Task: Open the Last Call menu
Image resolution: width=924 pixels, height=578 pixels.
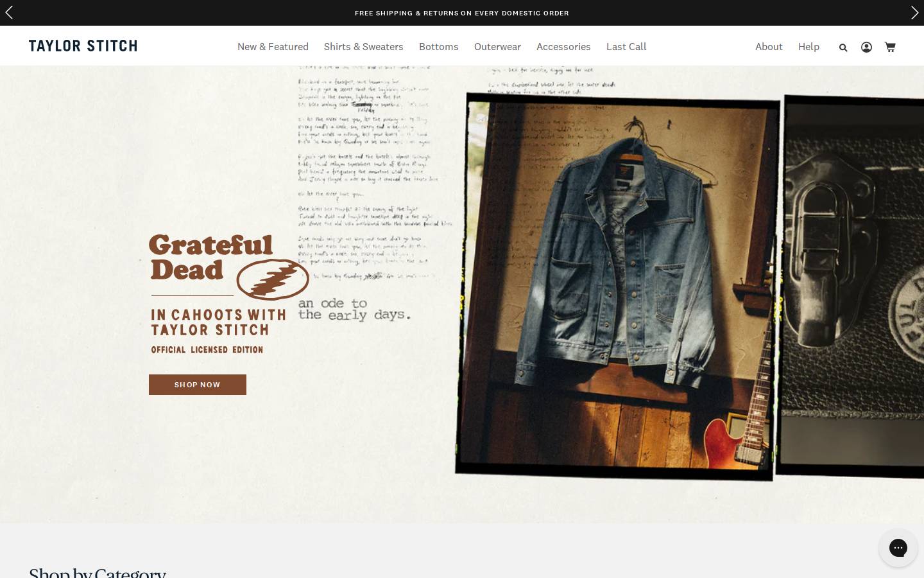Action: pos(626,46)
